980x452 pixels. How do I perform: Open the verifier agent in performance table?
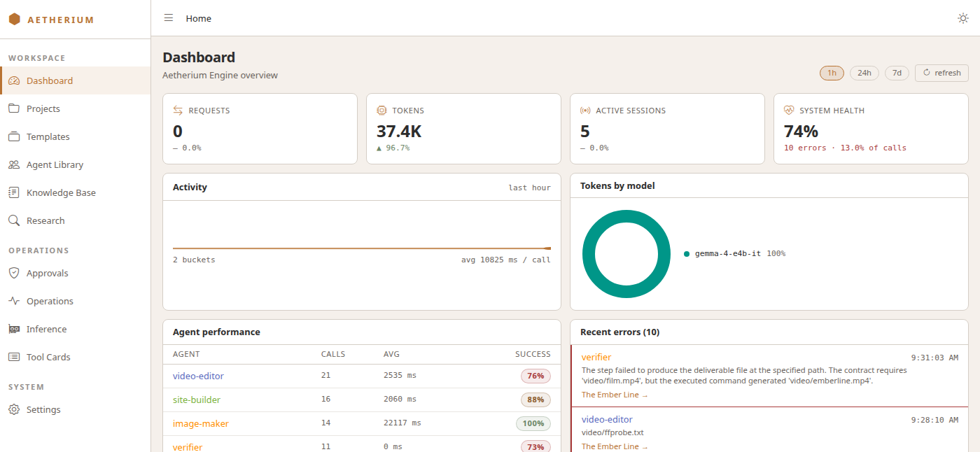(x=188, y=446)
